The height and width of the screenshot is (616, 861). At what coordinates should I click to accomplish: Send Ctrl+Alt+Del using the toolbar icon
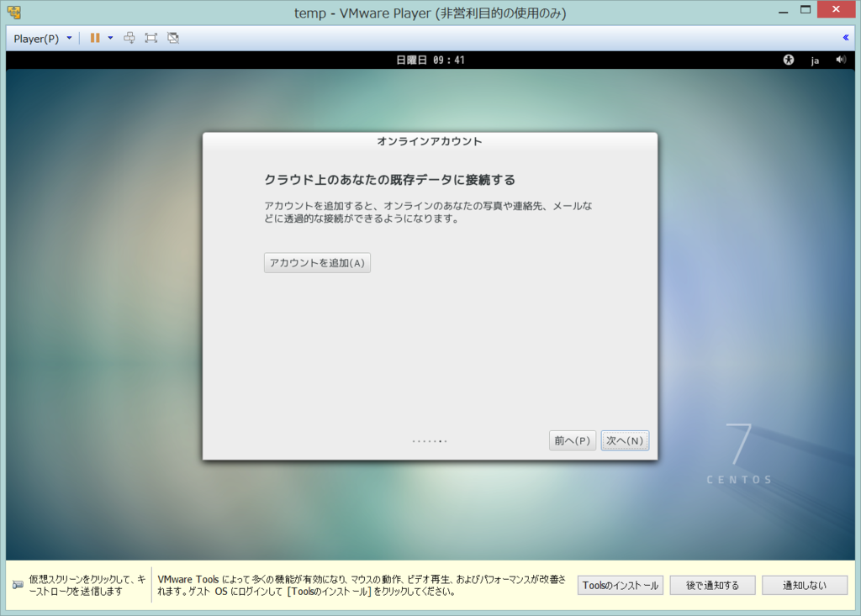pos(129,37)
